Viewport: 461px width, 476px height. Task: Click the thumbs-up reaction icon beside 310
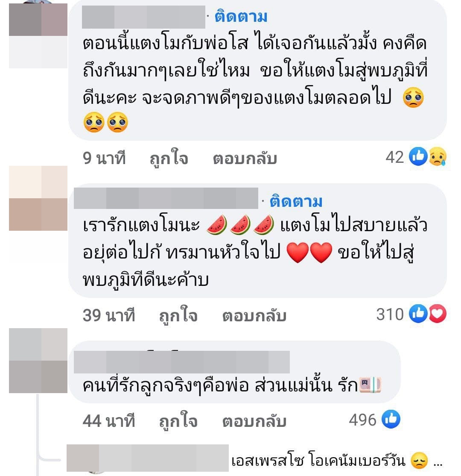pos(418,314)
